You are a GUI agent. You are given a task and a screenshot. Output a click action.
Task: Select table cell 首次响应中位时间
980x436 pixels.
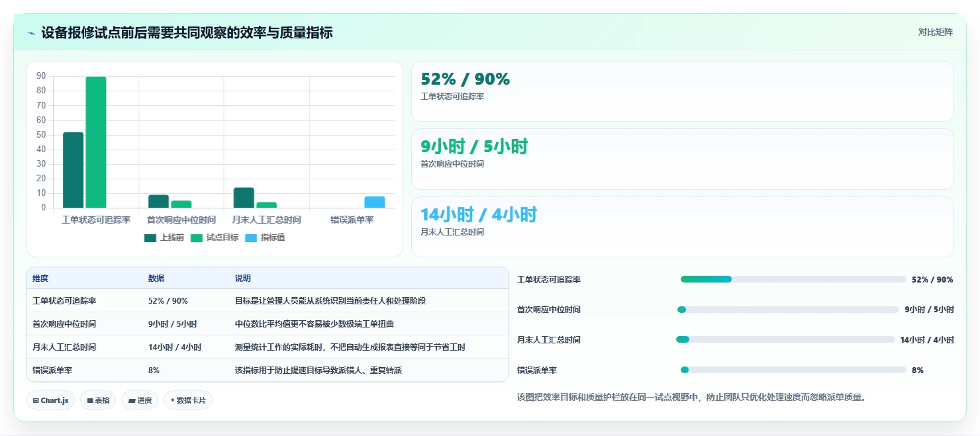(x=64, y=324)
